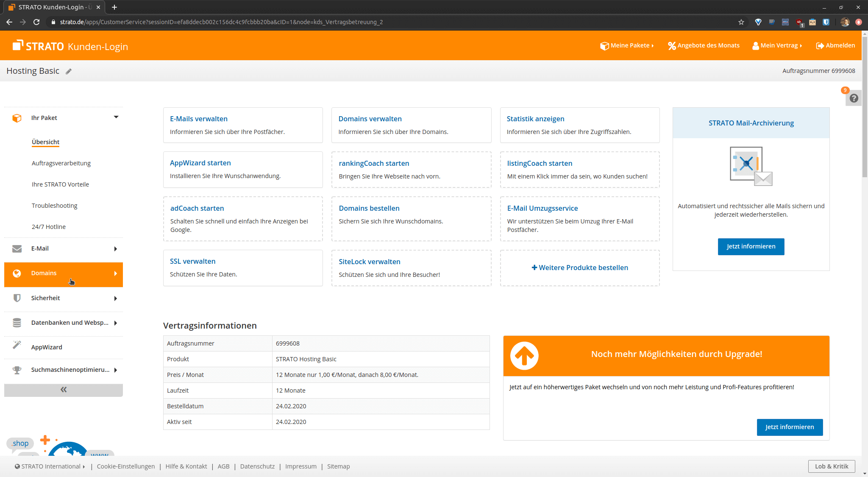Start AppWizard starten card
The height and width of the screenshot is (477, 868).
point(243,170)
